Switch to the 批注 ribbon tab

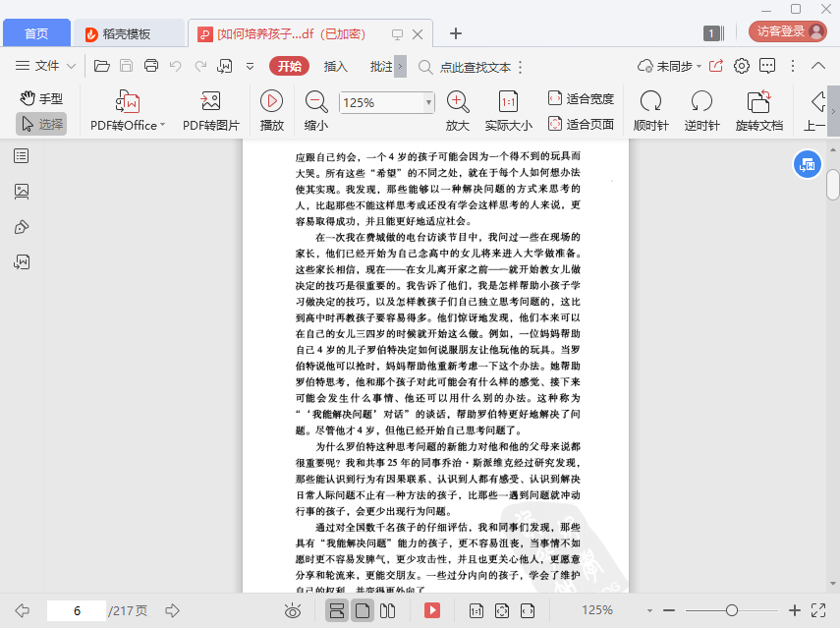(x=381, y=67)
